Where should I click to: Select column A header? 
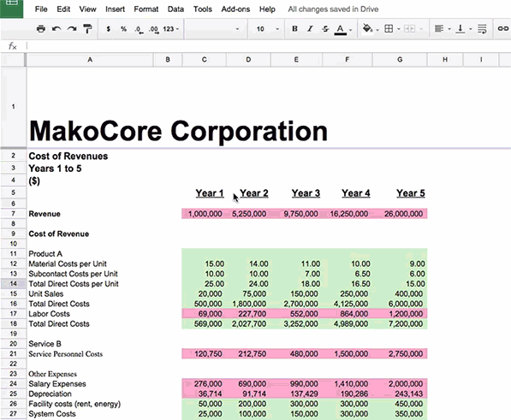(x=90, y=60)
